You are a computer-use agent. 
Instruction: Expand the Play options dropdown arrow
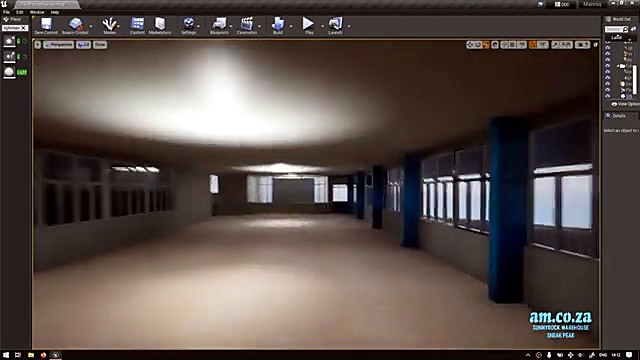[322, 26]
